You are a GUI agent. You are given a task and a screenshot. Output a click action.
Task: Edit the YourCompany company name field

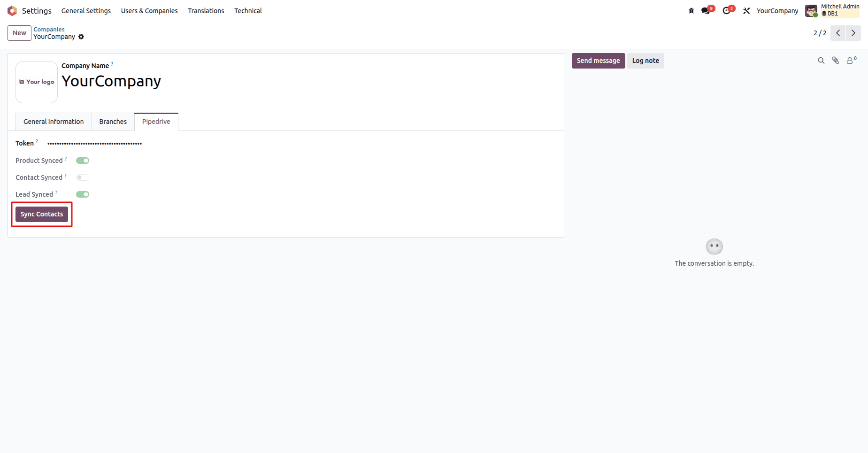pos(111,81)
